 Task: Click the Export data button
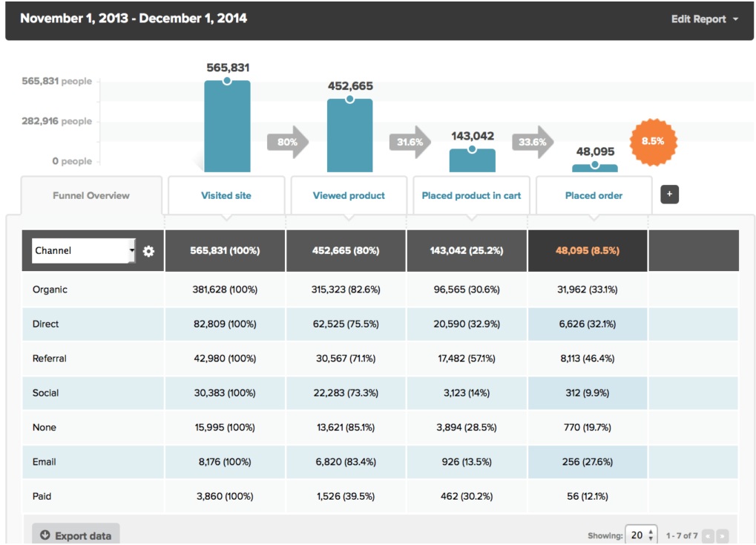[x=75, y=534]
